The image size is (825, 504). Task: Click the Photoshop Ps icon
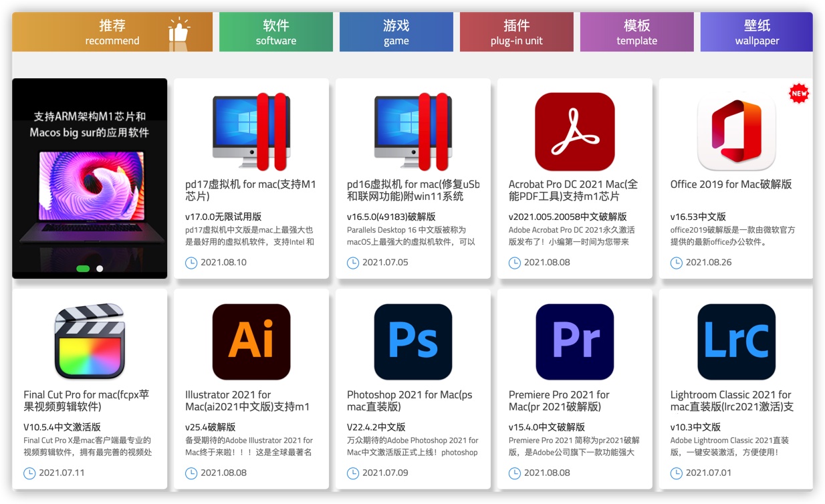click(x=413, y=342)
